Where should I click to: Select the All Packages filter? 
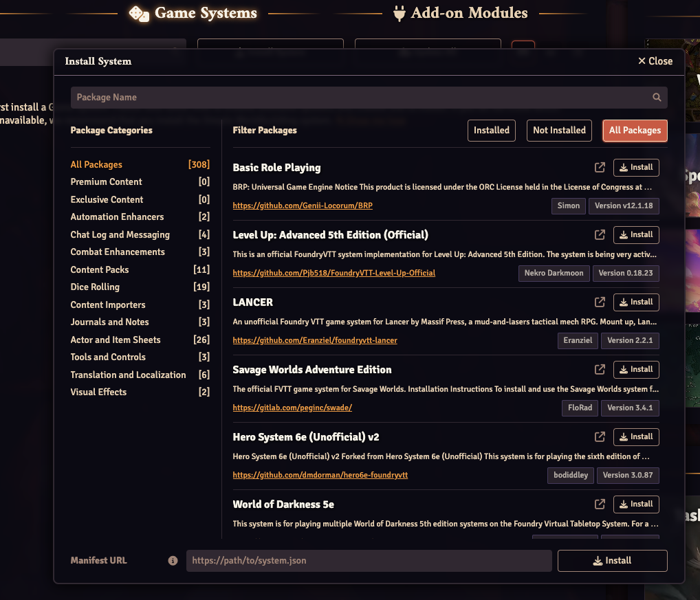coord(634,130)
